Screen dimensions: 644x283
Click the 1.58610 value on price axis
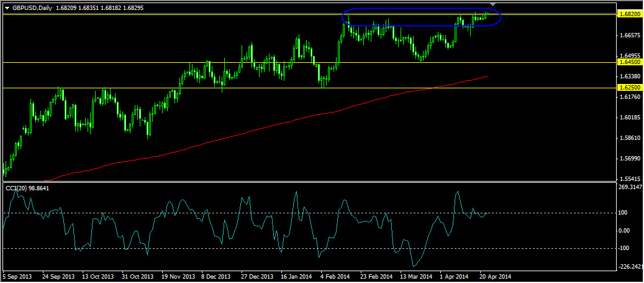(631, 138)
